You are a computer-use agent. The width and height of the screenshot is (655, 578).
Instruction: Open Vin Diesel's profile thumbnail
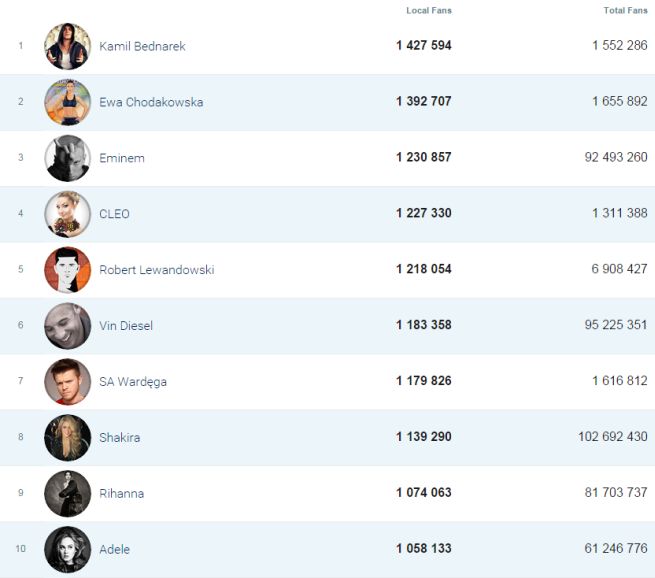click(67, 326)
